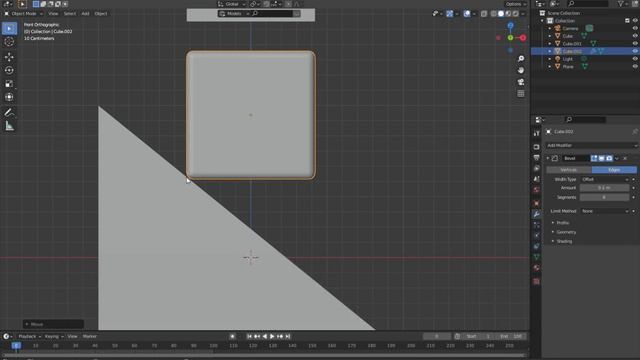Open the Texture properties tab
This screenshot has width=640, height=360.
click(537, 282)
